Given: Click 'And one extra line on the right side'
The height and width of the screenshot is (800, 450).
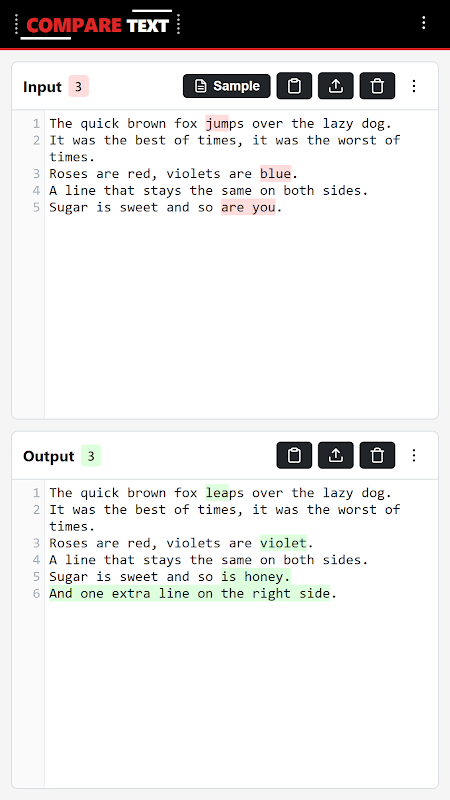Looking at the screenshot, I should click(189, 593).
